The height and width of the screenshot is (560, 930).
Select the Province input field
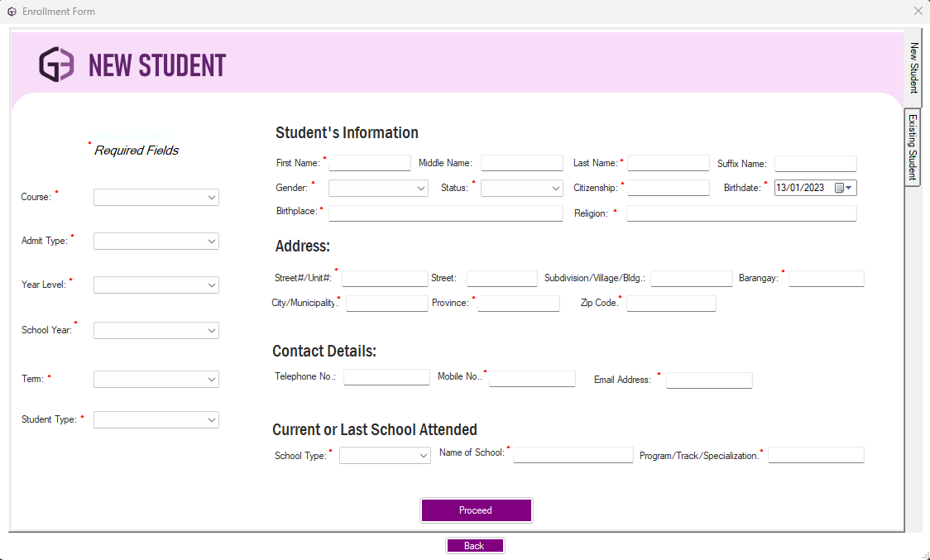[519, 304]
